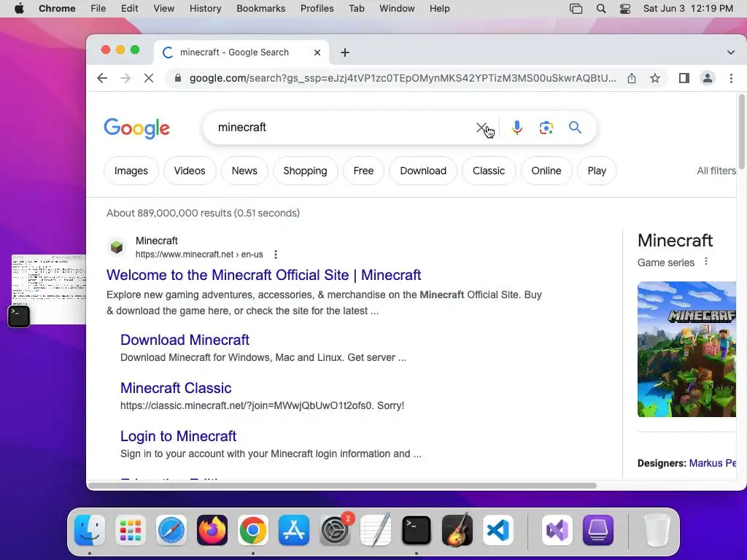Select the Classic filter chip
Screen dimensions: 747x560
(489, 171)
